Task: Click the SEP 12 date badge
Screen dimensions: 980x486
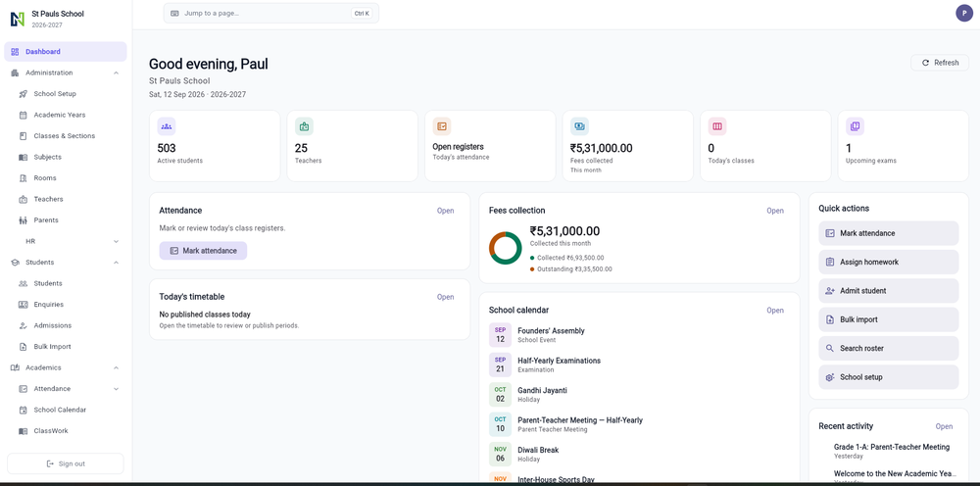Action: click(x=500, y=335)
